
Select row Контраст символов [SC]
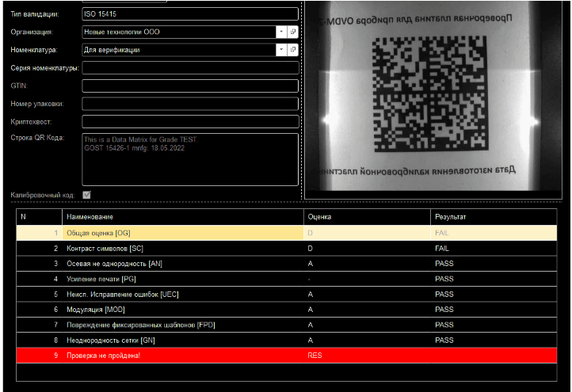tap(286, 249)
